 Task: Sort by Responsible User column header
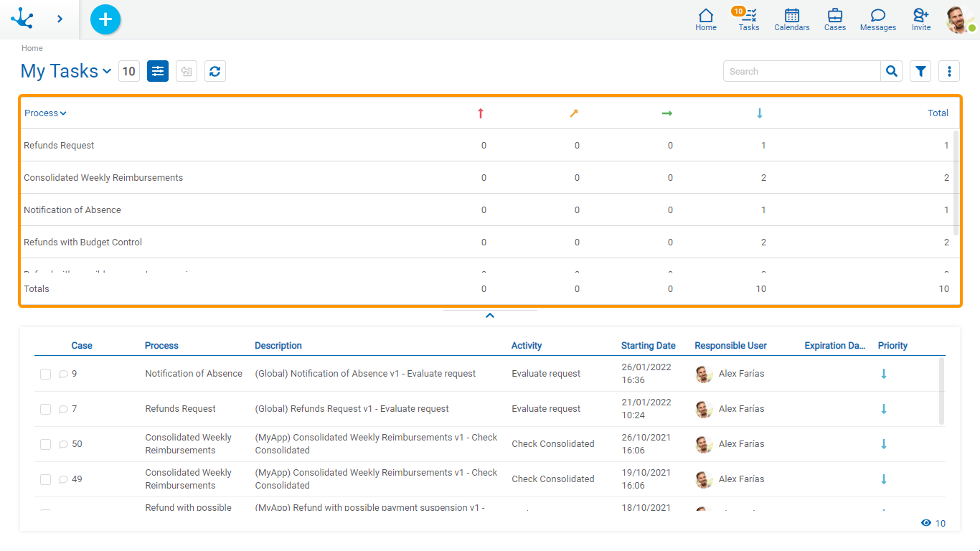pyautogui.click(x=730, y=345)
